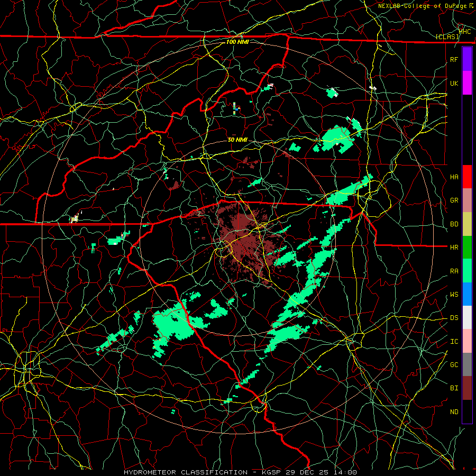Select the gray GC legend swatch
The height and width of the screenshot is (476, 476).
click(x=467, y=364)
